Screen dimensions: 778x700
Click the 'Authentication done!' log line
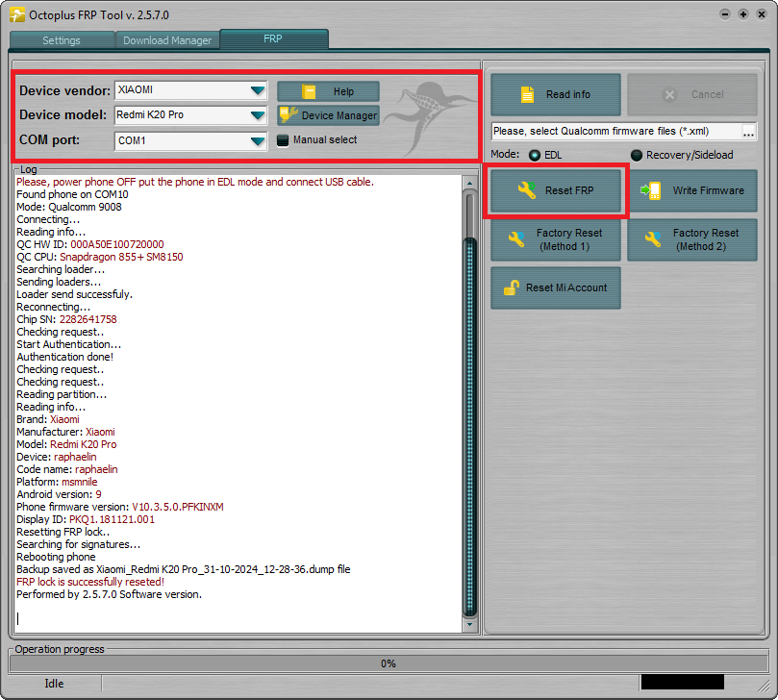coord(65,356)
